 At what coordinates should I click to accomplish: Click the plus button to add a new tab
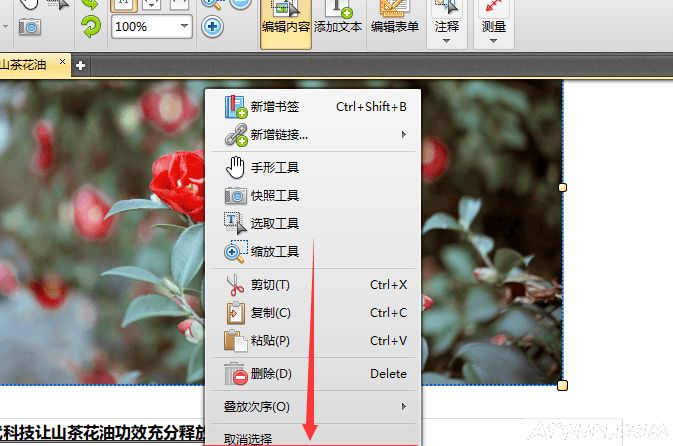(x=80, y=65)
